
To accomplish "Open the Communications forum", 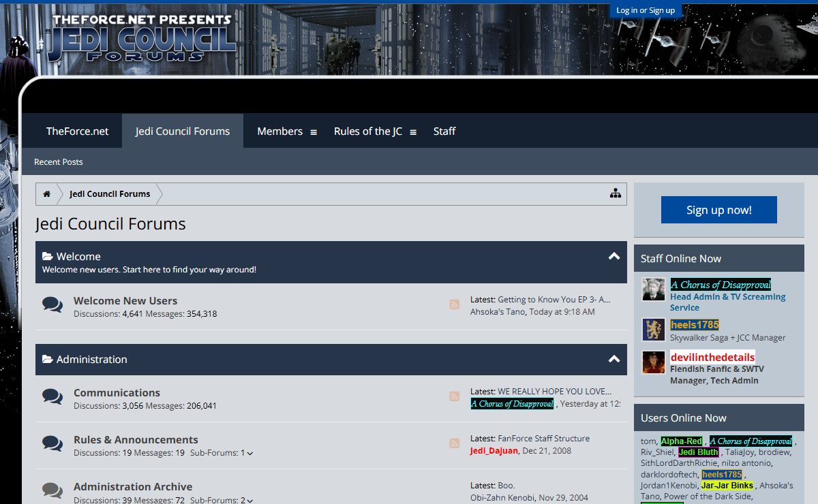I will (117, 392).
